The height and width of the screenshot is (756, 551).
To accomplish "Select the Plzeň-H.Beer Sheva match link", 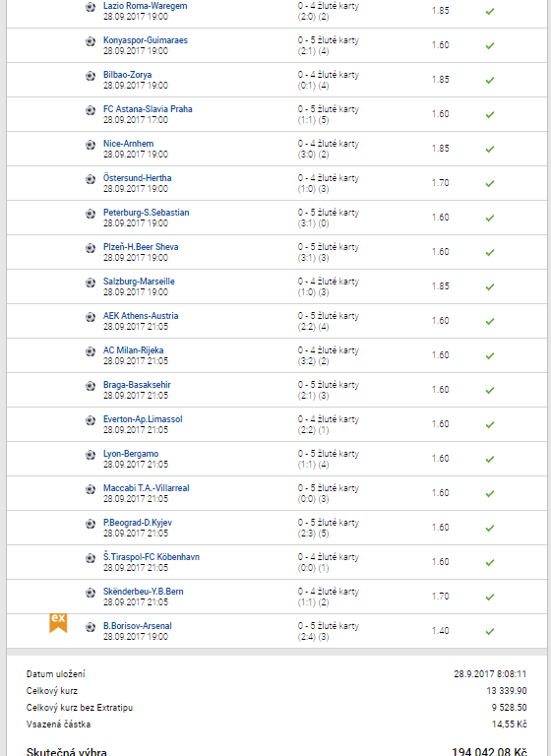I will pos(141,247).
